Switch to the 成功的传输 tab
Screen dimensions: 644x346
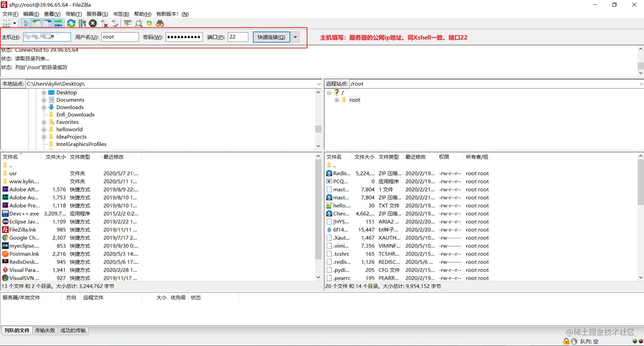[x=73, y=331]
